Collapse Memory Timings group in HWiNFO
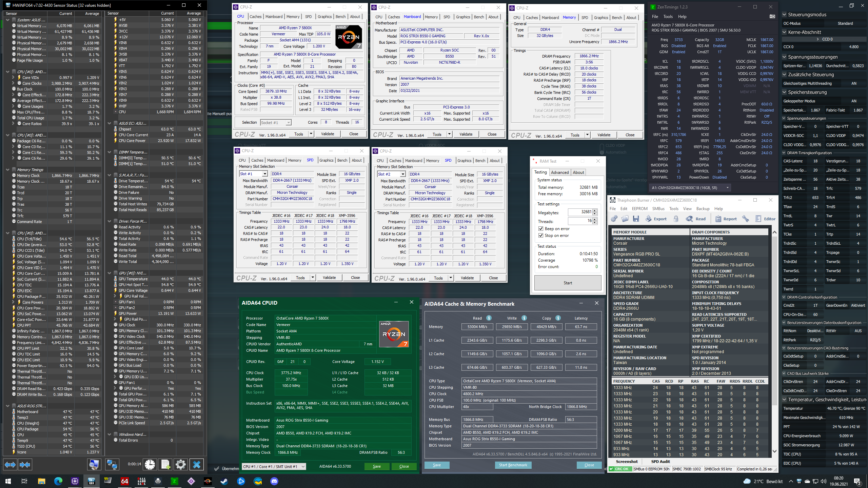 pos(7,170)
